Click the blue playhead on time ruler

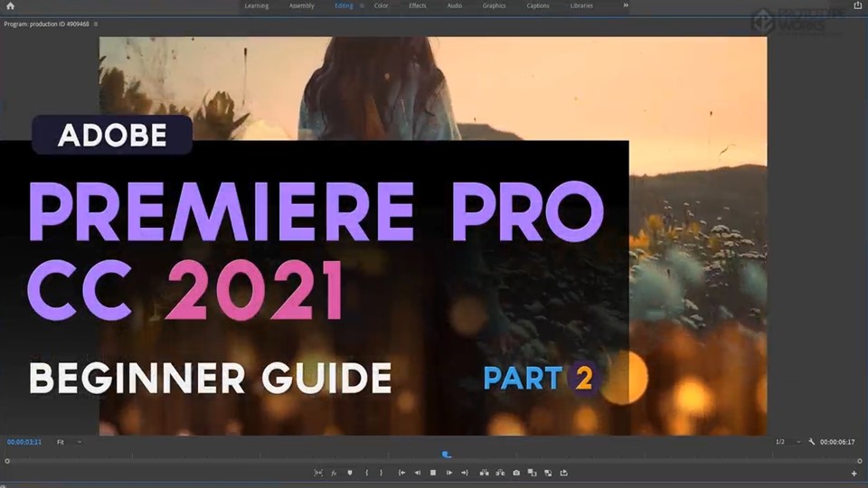tap(446, 455)
